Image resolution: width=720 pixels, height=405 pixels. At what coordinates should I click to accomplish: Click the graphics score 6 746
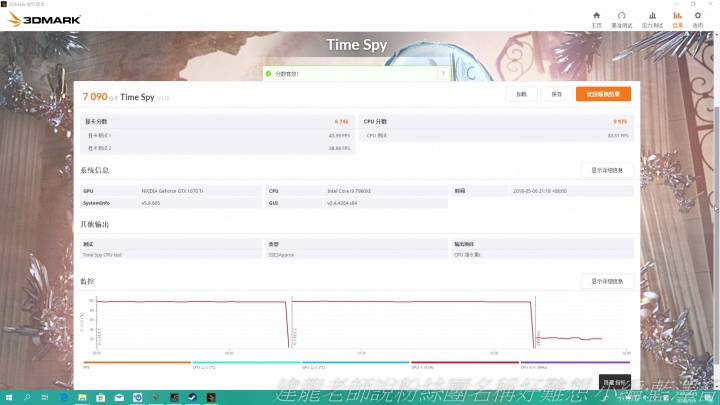[342, 122]
